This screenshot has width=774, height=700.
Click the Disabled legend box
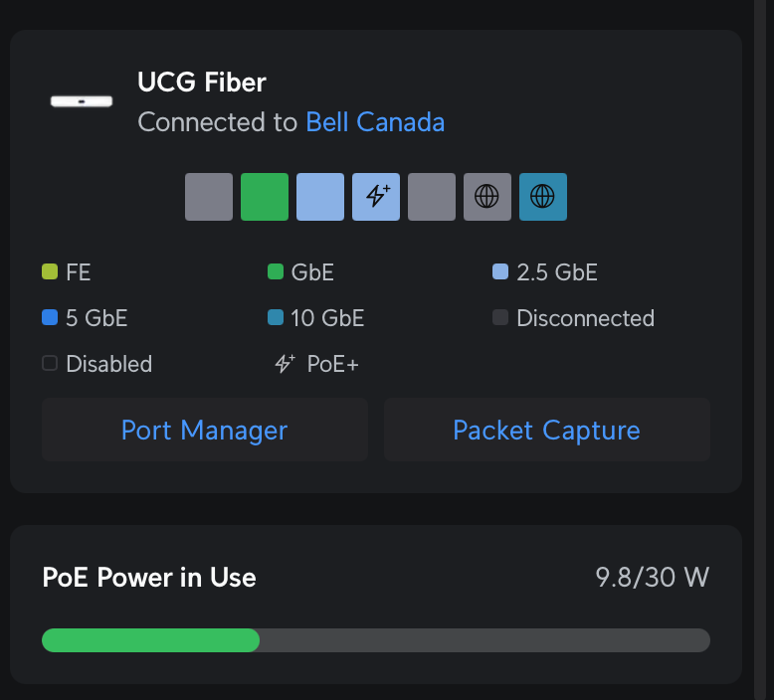50,364
